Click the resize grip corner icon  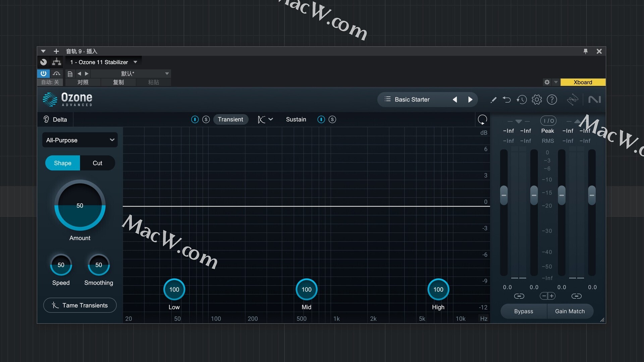click(602, 320)
